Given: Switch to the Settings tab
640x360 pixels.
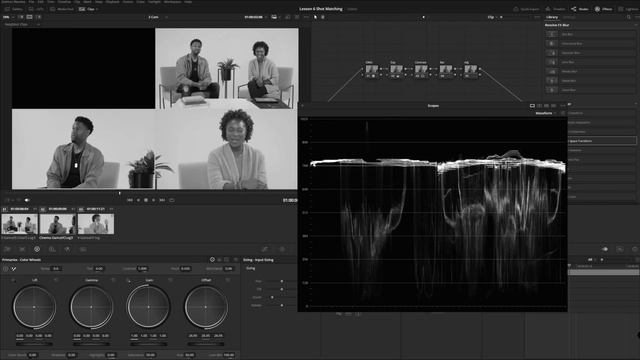Looking at the screenshot, I should point(569,17).
